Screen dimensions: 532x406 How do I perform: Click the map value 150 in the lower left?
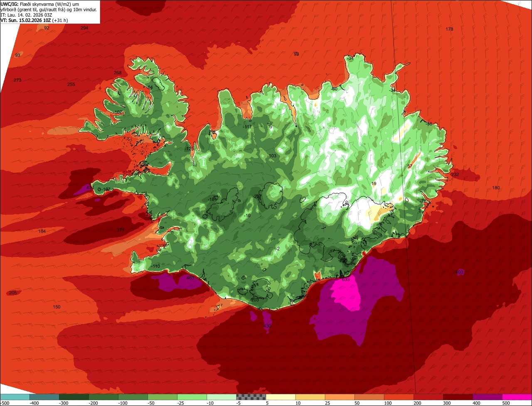click(x=57, y=307)
